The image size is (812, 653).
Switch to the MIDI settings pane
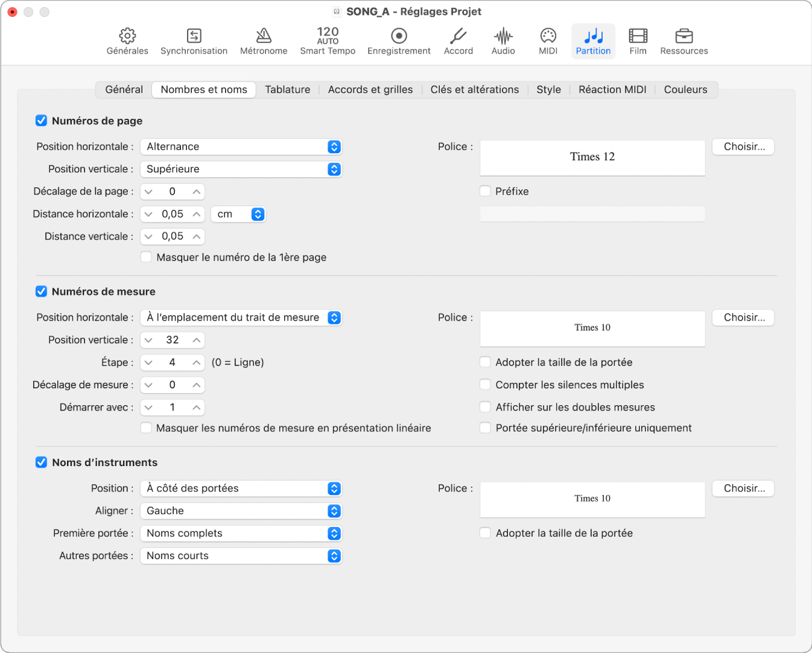pos(548,41)
